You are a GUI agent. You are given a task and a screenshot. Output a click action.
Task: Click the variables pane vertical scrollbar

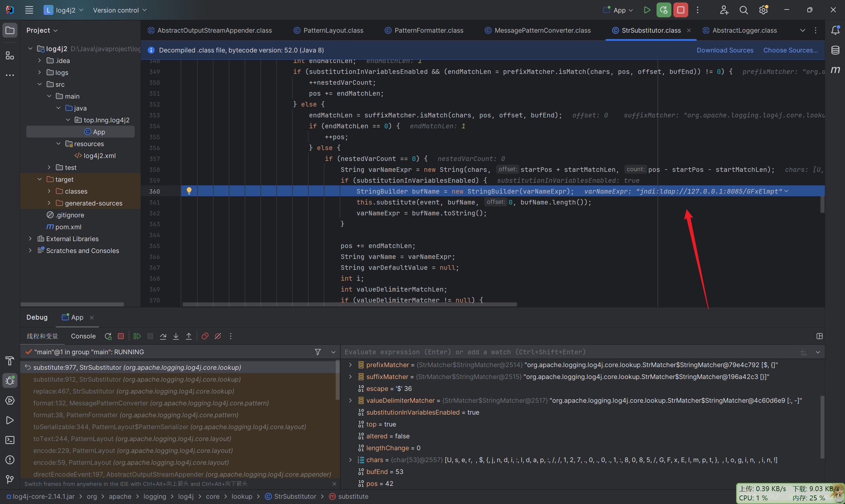click(x=822, y=427)
